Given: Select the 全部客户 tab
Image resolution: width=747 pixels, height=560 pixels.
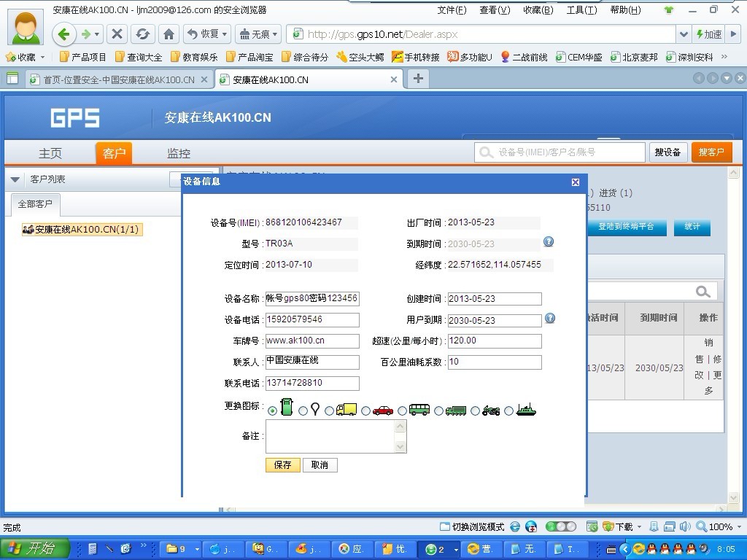Looking at the screenshot, I should (35, 204).
